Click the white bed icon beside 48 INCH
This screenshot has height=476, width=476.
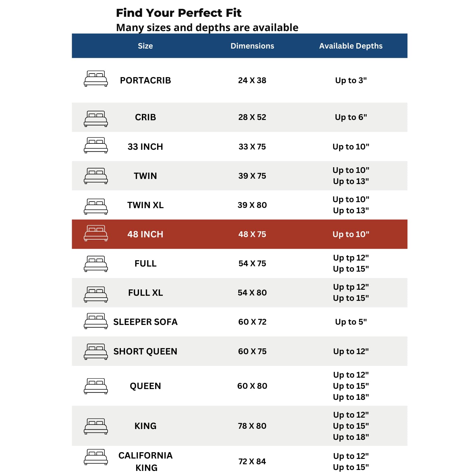96,233
